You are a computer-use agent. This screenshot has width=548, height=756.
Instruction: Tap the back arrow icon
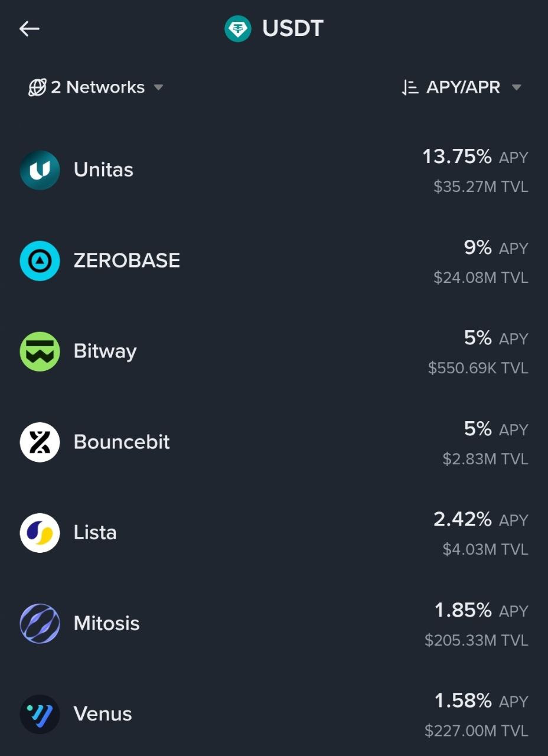[x=29, y=28]
